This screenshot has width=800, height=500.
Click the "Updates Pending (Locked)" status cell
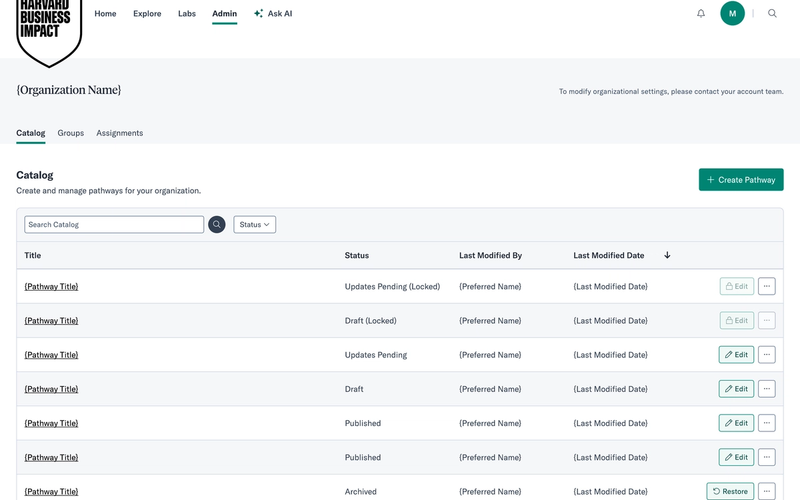click(392, 287)
